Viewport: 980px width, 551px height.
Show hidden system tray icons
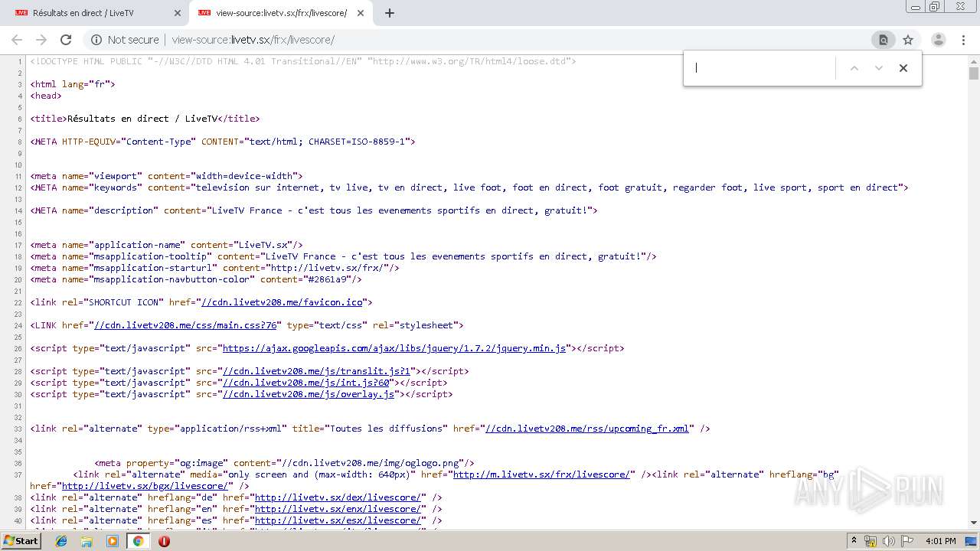tap(854, 541)
